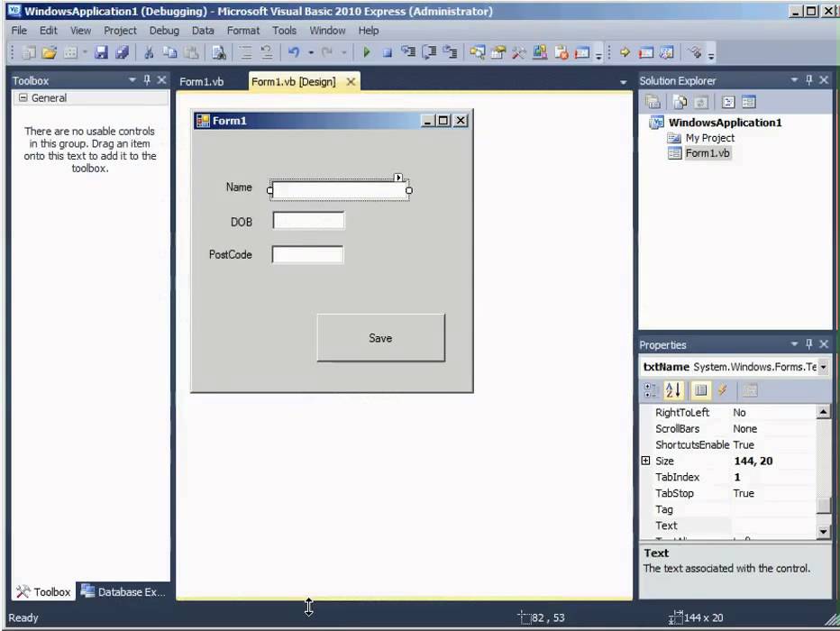Image resolution: width=840 pixels, height=631 pixels.
Task: Open Properties Window from the toolbar icon
Action: point(498,52)
